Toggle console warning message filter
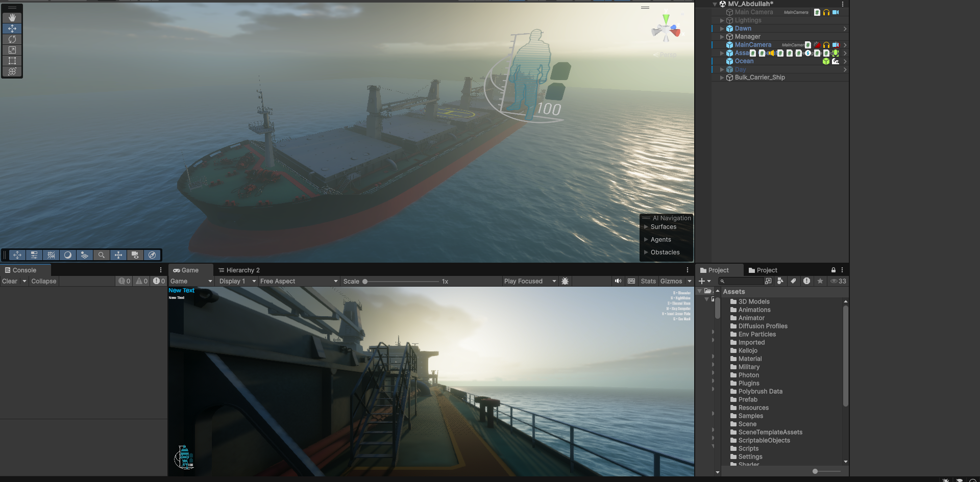 [142, 281]
